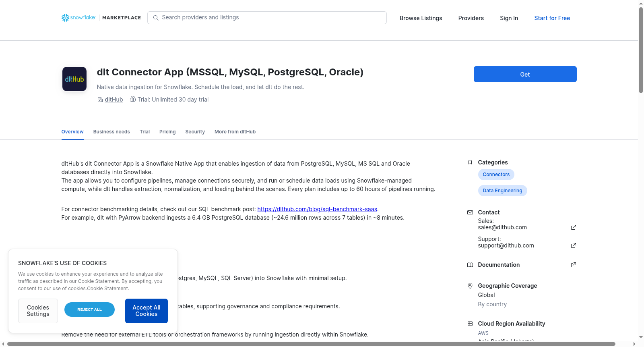Image resolution: width=644 pixels, height=347 pixels.
Task: Open the Business needs tab
Action: pyautogui.click(x=111, y=132)
